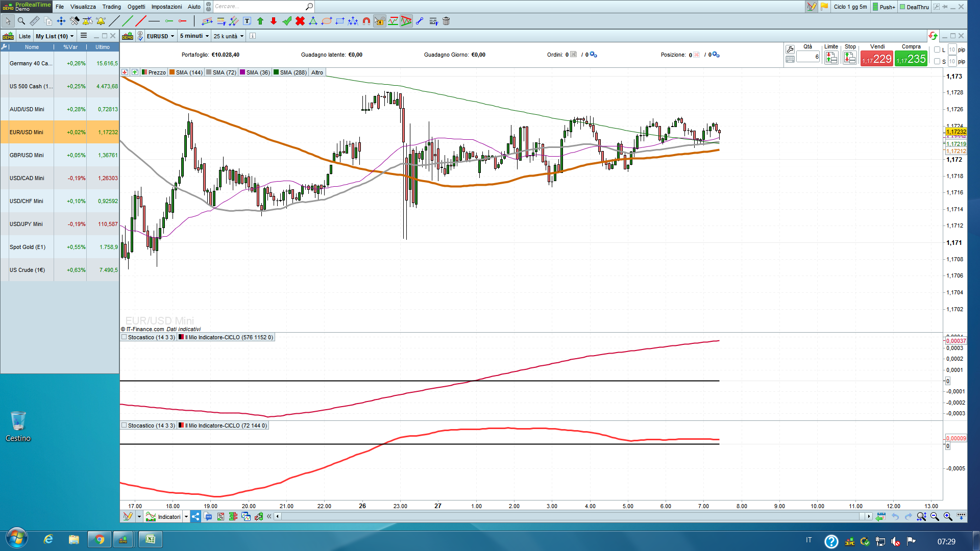Enable the L limit pip checkbox
The height and width of the screenshot is (551, 980).
pos(937,49)
